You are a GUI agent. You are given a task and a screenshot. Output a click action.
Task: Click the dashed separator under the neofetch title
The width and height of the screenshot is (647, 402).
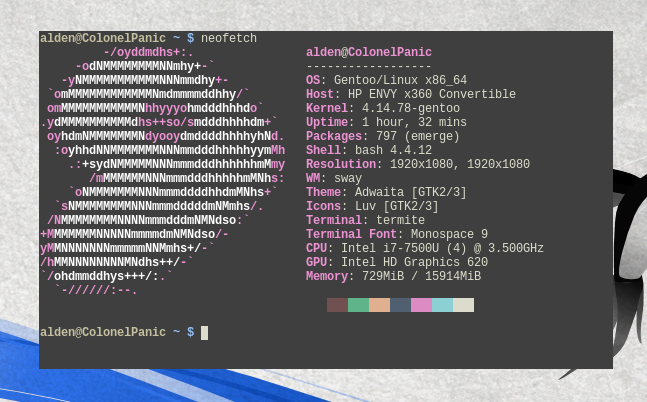click(x=369, y=66)
